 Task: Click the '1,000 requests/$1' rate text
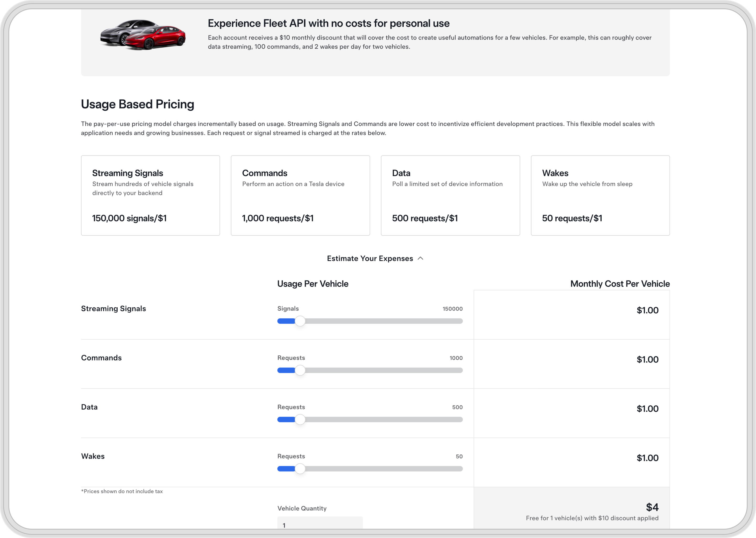click(x=278, y=218)
